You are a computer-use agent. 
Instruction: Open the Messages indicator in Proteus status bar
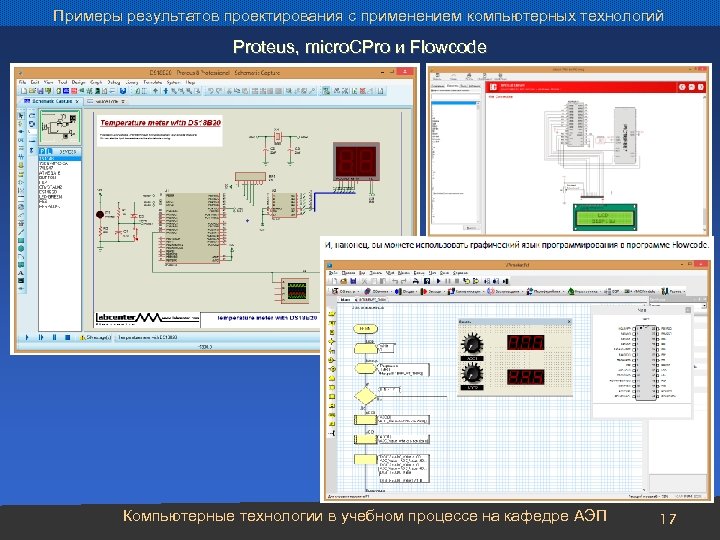96,338
